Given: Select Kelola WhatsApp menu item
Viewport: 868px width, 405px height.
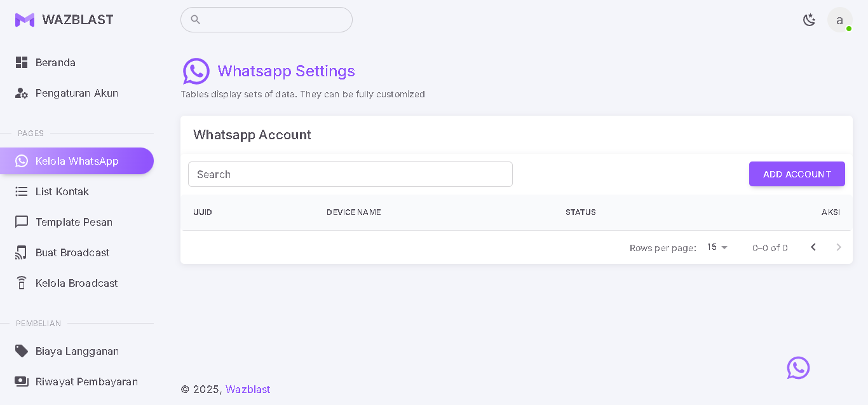Looking at the screenshot, I should [77, 161].
